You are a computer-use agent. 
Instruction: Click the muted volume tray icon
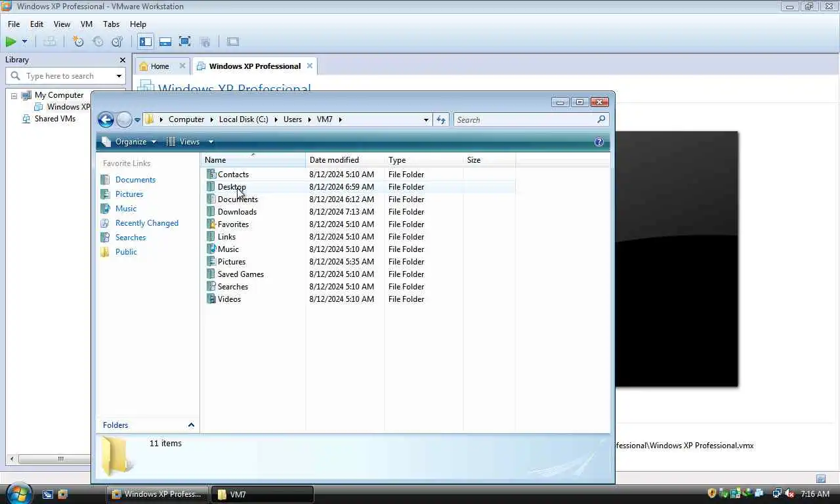789,493
